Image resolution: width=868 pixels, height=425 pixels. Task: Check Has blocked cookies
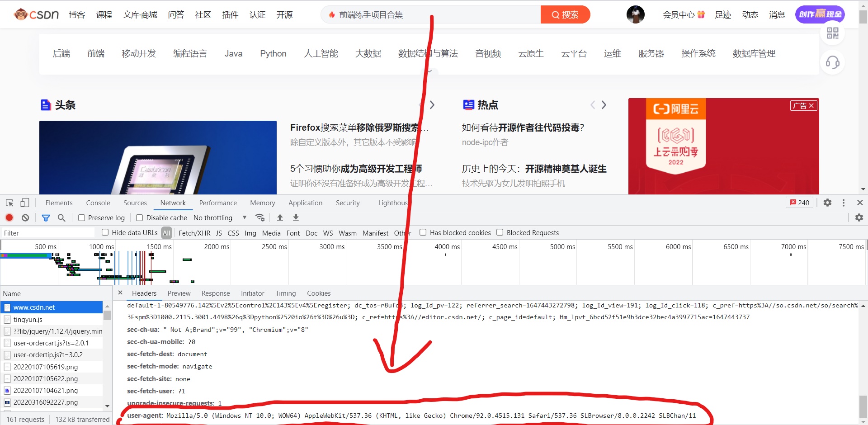point(423,232)
